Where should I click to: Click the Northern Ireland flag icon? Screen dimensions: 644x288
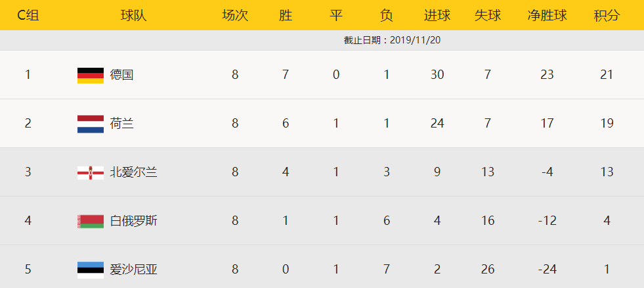click(x=90, y=172)
